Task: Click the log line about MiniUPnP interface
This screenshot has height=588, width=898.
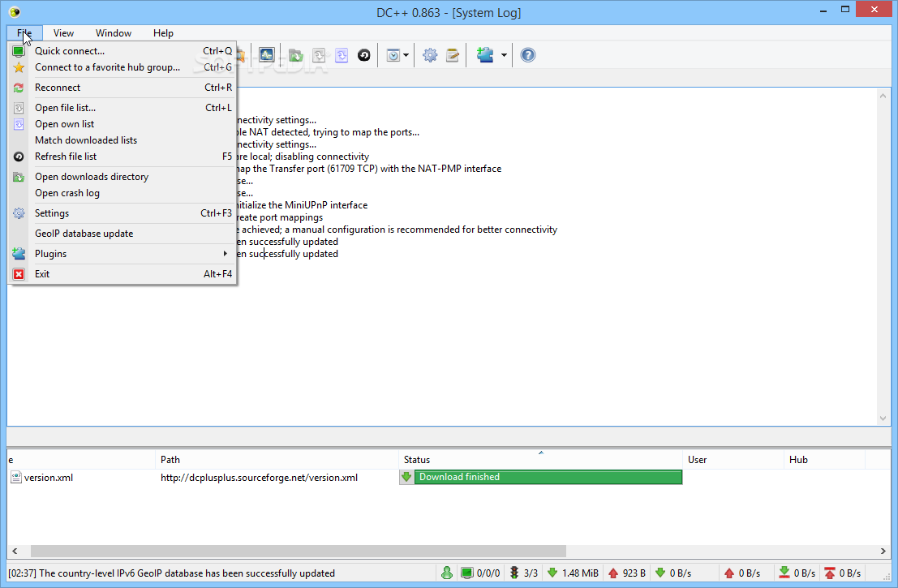Action: 302,205
